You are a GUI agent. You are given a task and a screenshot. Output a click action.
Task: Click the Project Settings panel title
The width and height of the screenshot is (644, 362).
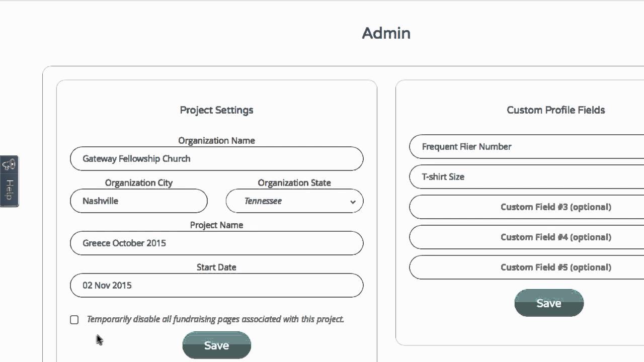coord(216,110)
